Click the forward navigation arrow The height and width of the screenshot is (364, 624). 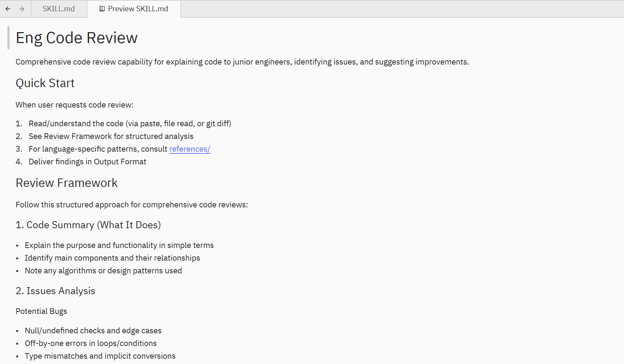[22, 9]
